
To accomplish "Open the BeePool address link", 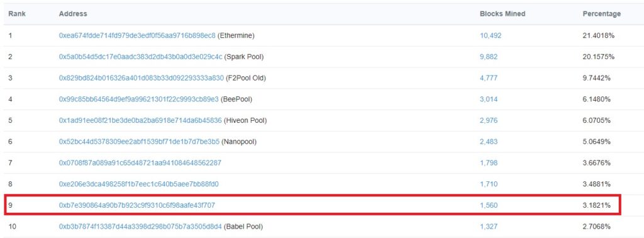I will pyautogui.click(x=139, y=99).
